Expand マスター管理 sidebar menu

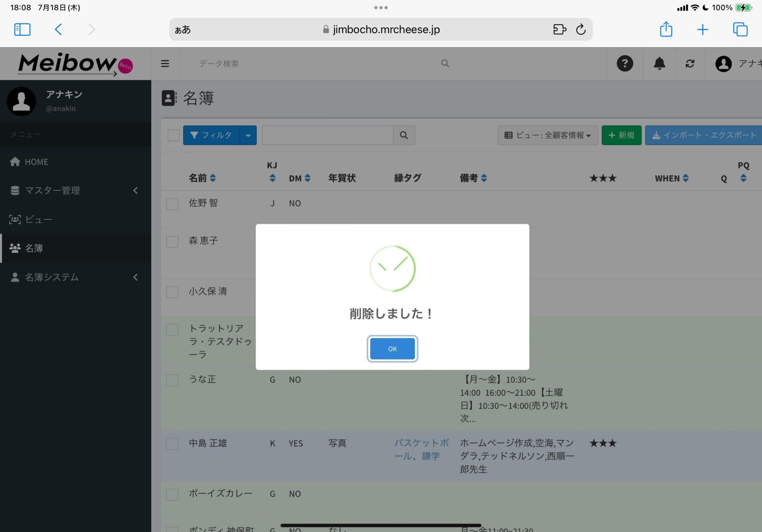pos(75,190)
